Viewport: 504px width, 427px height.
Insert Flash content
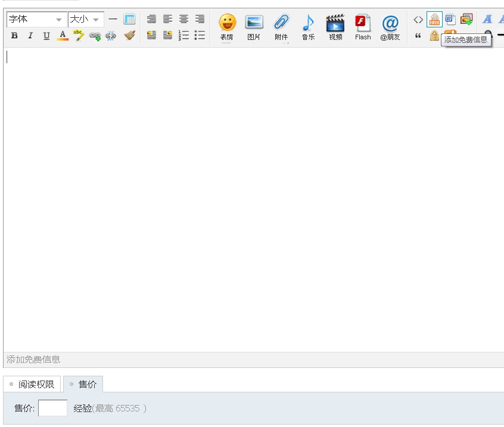[x=363, y=27]
